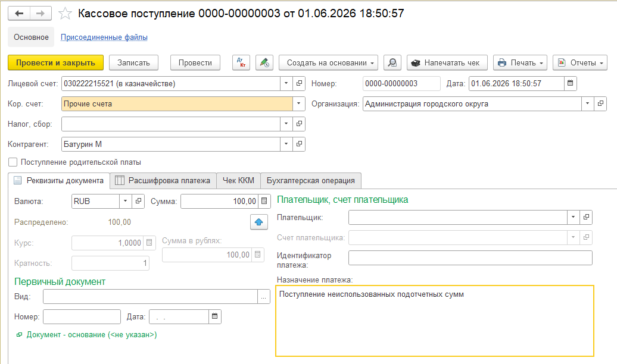
Task: Open calculator for Сумма field
Action: point(264,201)
